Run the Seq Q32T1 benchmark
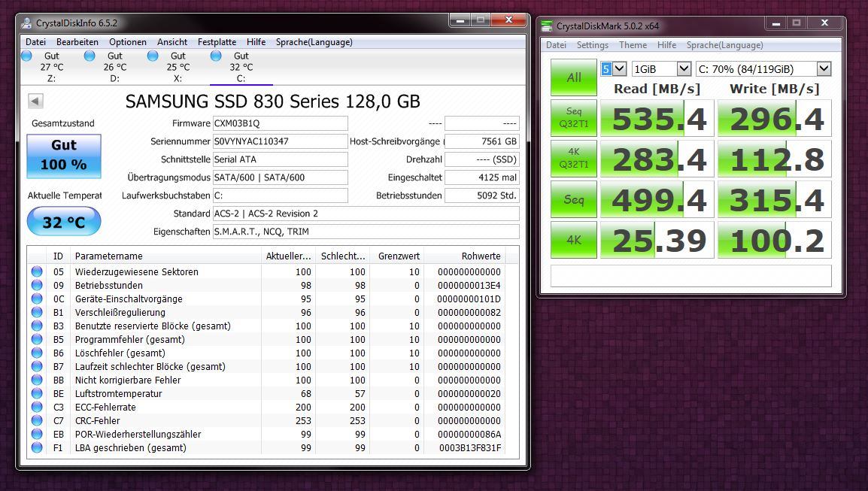This screenshot has height=491, width=868. 573,118
